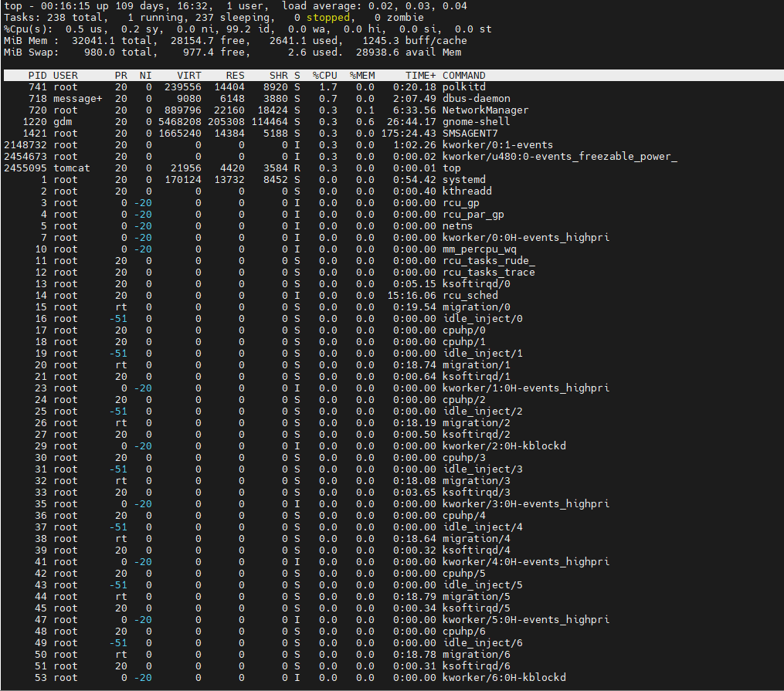Select the gnome-shell process name

477,121
